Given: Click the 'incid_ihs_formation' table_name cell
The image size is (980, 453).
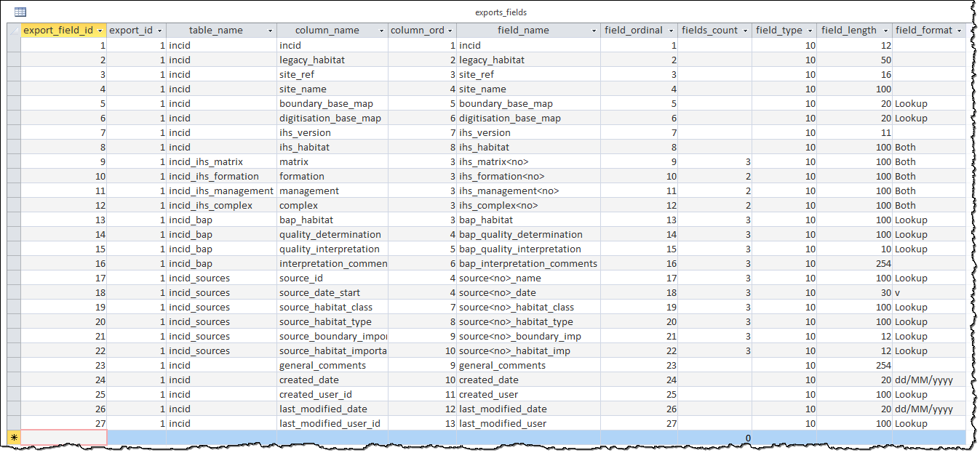Looking at the screenshot, I should 222,176.
